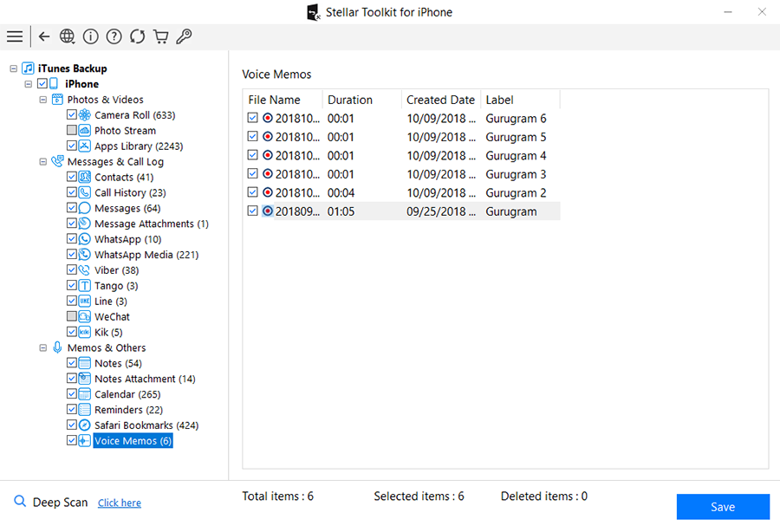Sort by Duration column header
The height and width of the screenshot is (532, 780).
point(362,100)
